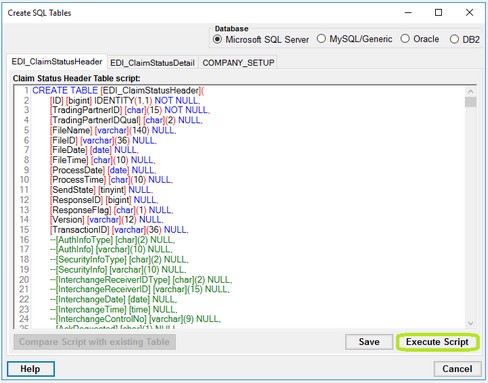
Task: Click the commented [InterchangeTime] line
Action: pyautogui.click(x=114, y=309)
